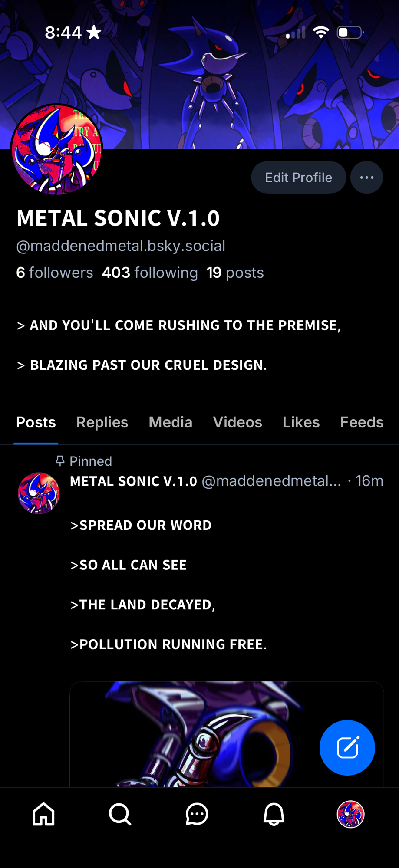Open the Chat messages icon
399x868 pixels.
197,814
